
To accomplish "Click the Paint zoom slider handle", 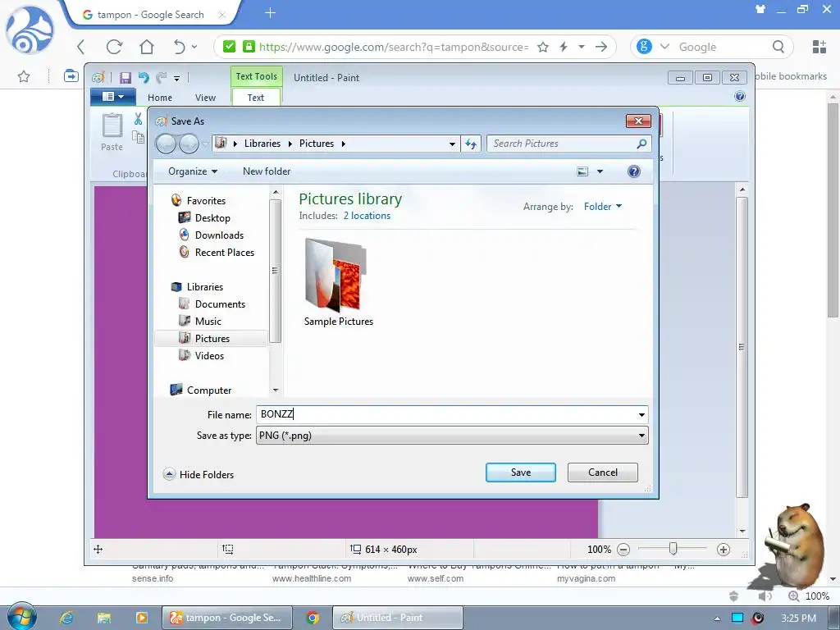I will [x=673, y=549].
